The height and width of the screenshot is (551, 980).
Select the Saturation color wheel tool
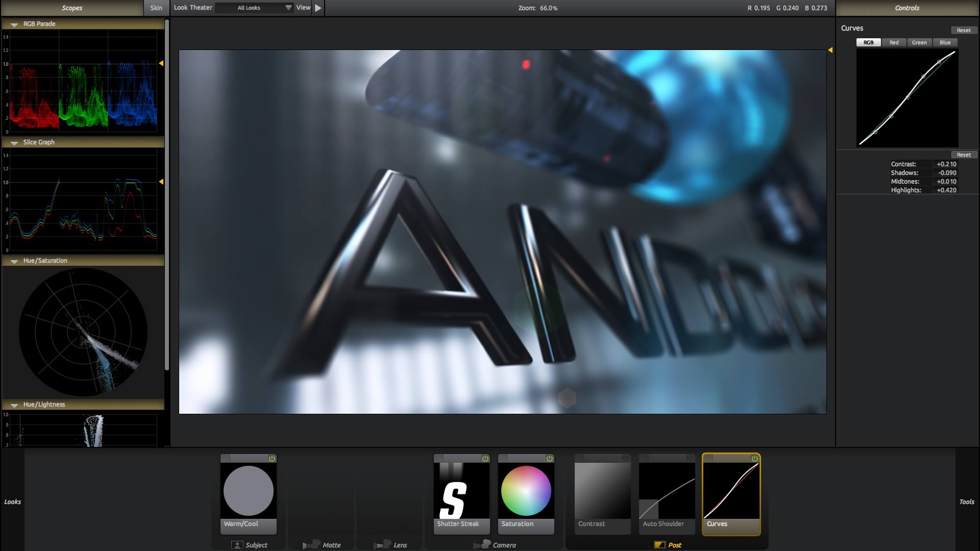point(526,491)
